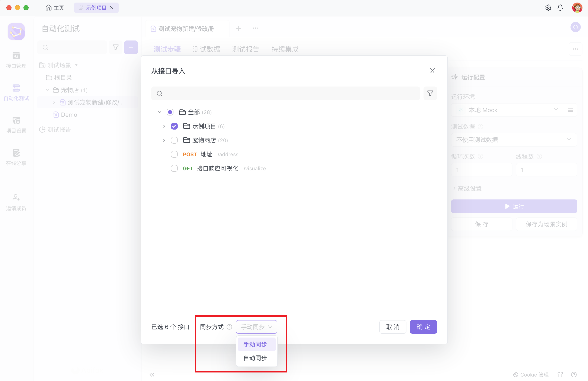Click the 同步方式 help question icon
Image resolution: width=588 pixels, height=381 pixels.
point(229,327)
